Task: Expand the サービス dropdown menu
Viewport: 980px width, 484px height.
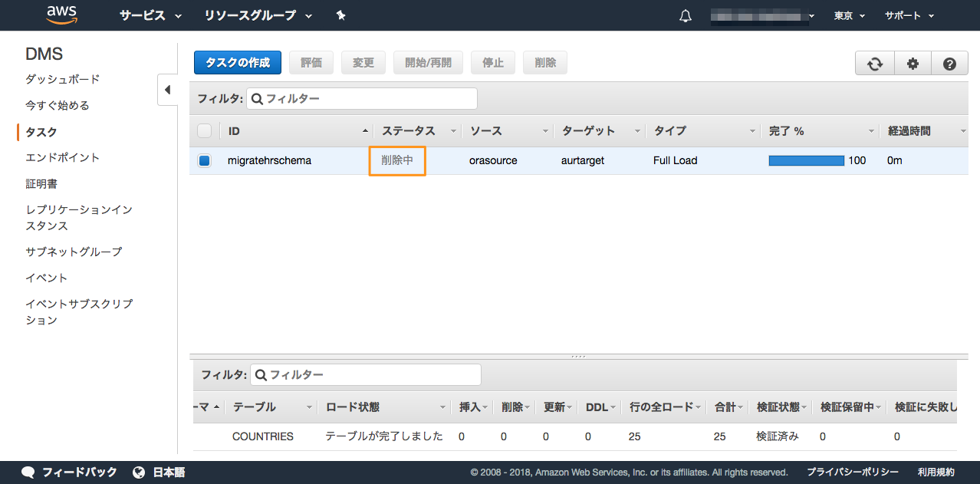Action: pos(150,15)
